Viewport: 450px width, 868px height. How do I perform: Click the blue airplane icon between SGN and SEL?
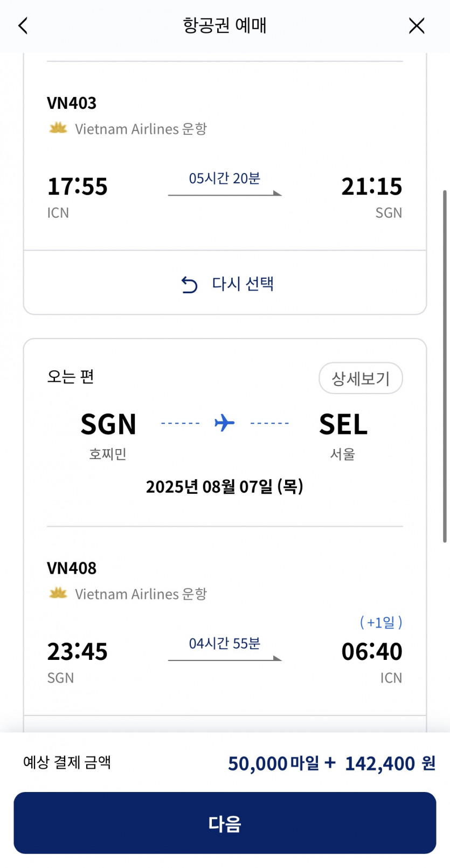coord(224,423)
